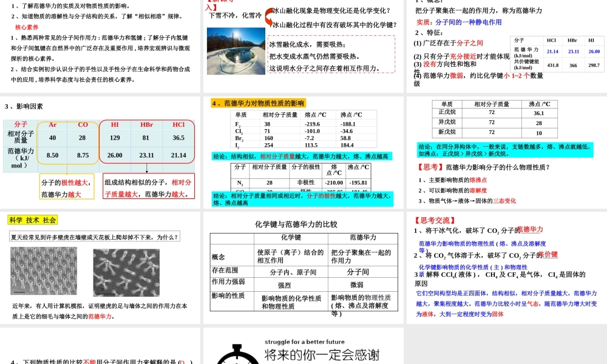
Task: Click the blue '实质：分子间的一种静电作用' line
Action: pos(459,22)
